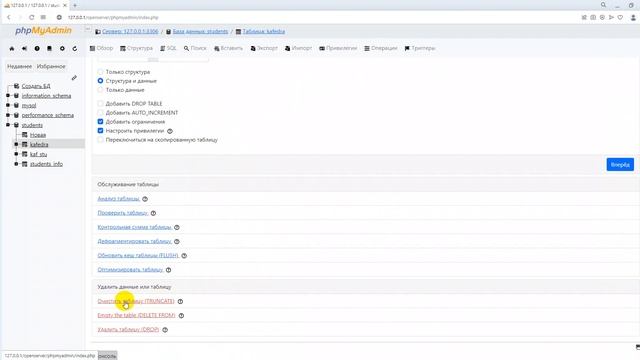Expand mysql database node
Viewport: 640px width, 360px height.
[8, 105]
